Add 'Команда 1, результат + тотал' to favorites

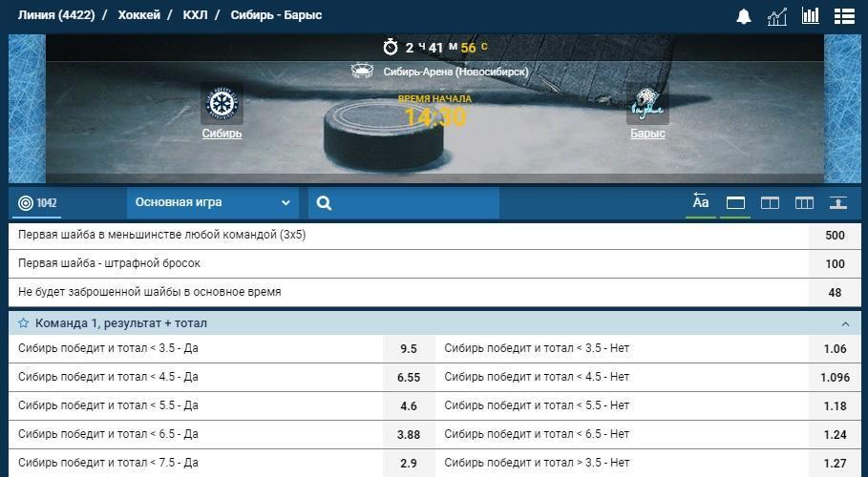click(x=24, y=323)
